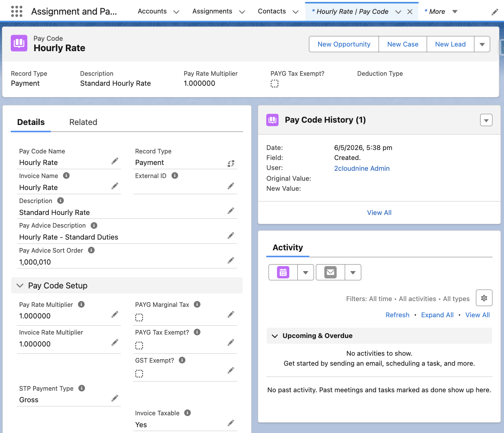The height and width of the screenshot is (433, 504).
Task: Switch to the Related tab
Action: pyautogui.click(x=83, y=122)
